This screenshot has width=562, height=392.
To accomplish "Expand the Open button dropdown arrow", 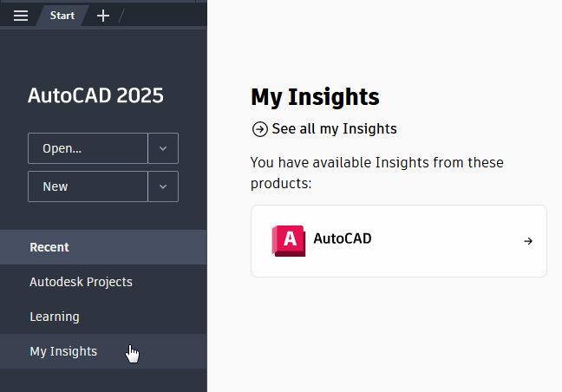I will click(163, 148).
